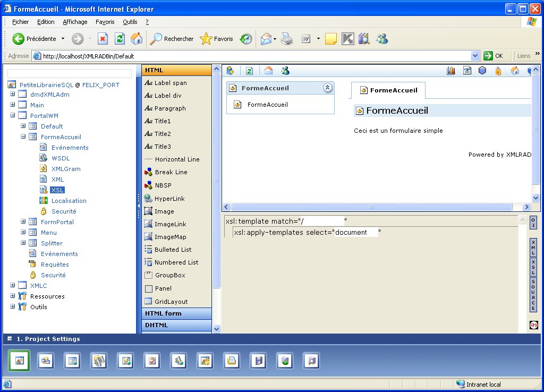Click the first Project Settings icon in bottom bar

tap(19, 361)
